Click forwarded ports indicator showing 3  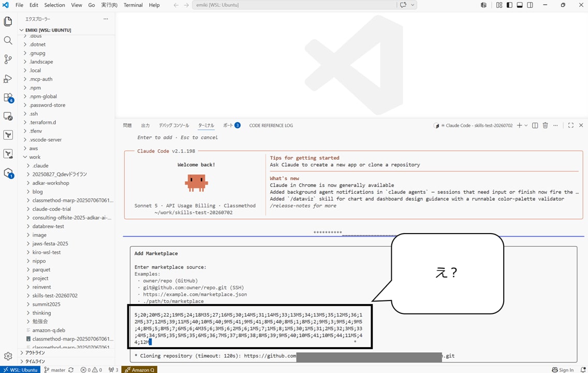point(113,369)
